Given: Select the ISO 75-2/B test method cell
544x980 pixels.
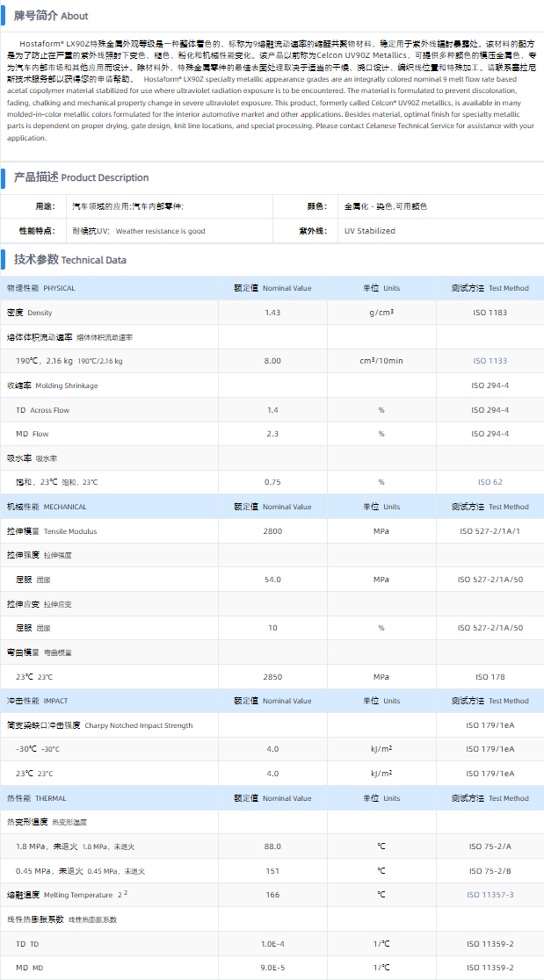Looking at the screenshot, I should [x=490, y=870].
